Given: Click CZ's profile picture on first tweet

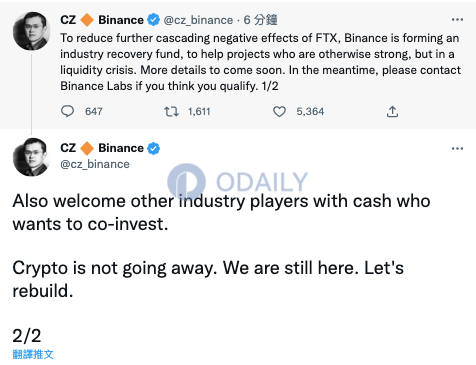Looking at the screenshot, I should tap(32, 31).
